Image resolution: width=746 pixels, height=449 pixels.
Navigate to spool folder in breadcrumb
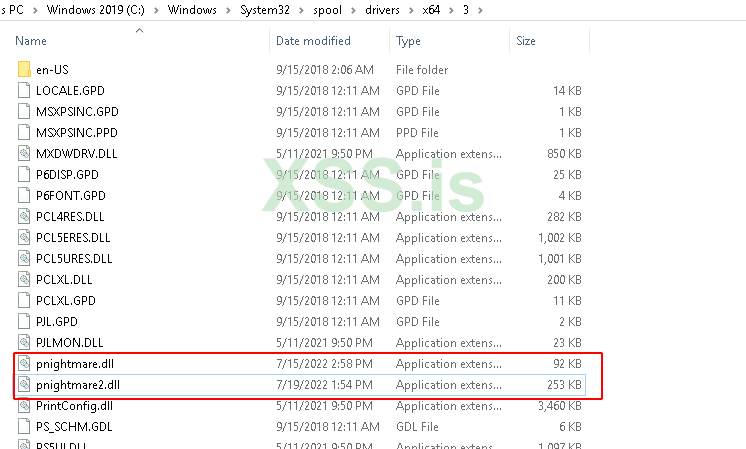327,10
